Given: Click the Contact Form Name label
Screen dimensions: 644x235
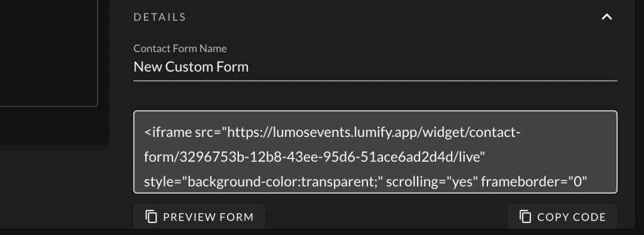Looking at the screenshot, I should pos(180,48).
